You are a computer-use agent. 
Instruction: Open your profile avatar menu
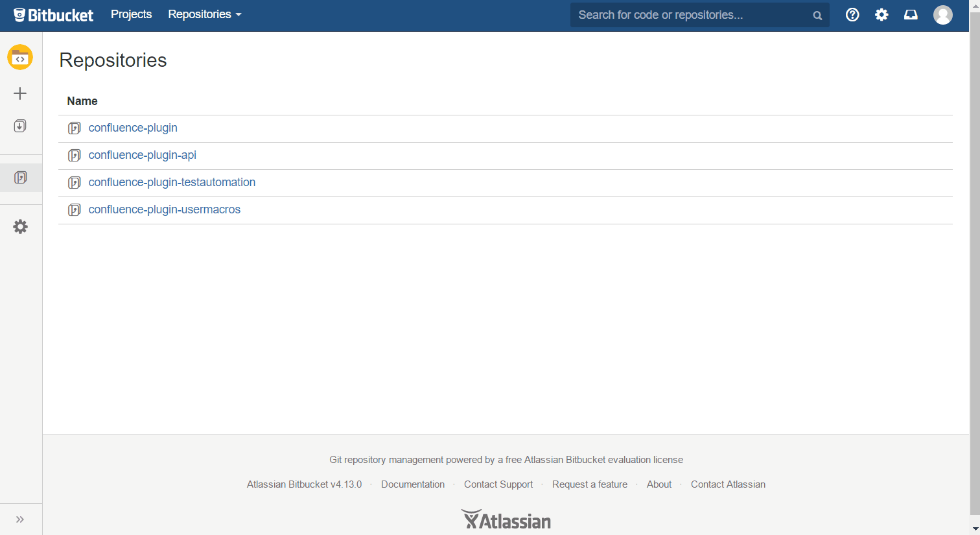pyautogui.click(x=943, y=14)
